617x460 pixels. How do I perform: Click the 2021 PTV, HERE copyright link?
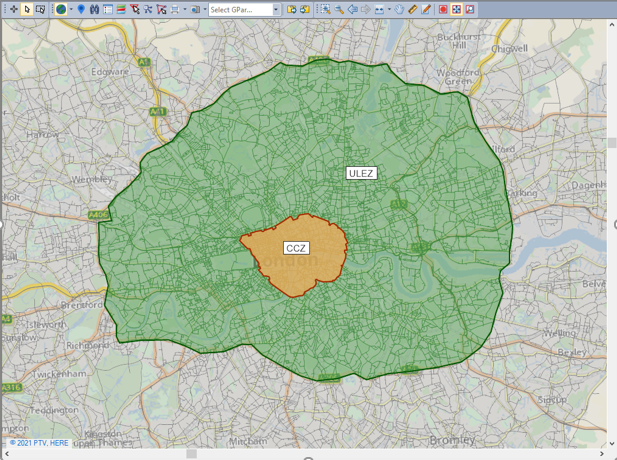click(x=39, y=442)
